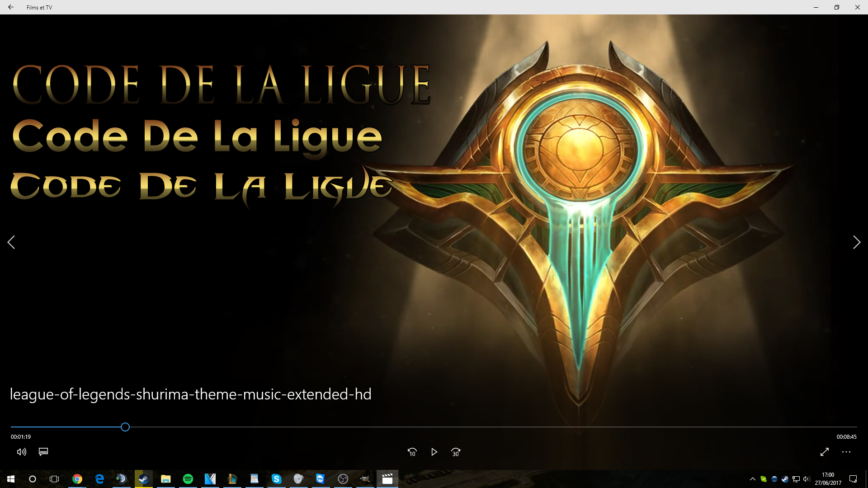The image size is (868, 488).
Task: Click the Films et TV window title
Action: (39, 7)
